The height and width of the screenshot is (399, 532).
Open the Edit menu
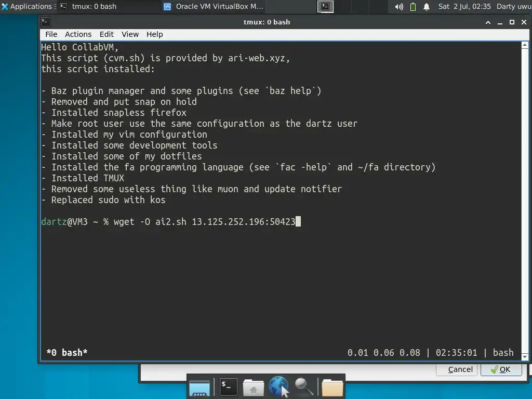click(107, 34)
